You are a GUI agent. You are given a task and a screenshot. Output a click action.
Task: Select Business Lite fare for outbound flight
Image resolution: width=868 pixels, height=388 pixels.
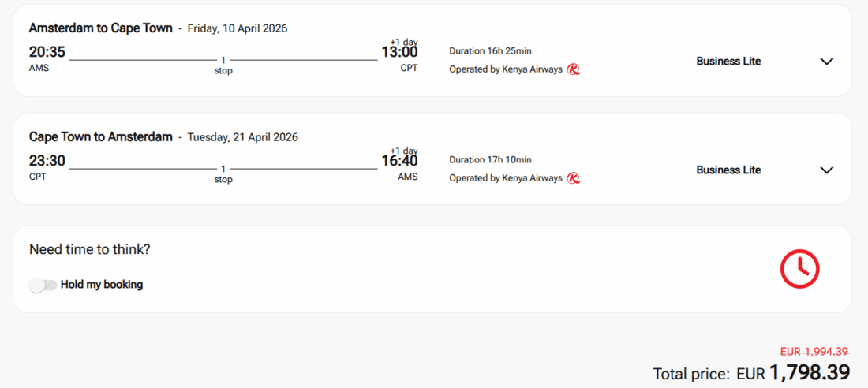tap(728, 62)
